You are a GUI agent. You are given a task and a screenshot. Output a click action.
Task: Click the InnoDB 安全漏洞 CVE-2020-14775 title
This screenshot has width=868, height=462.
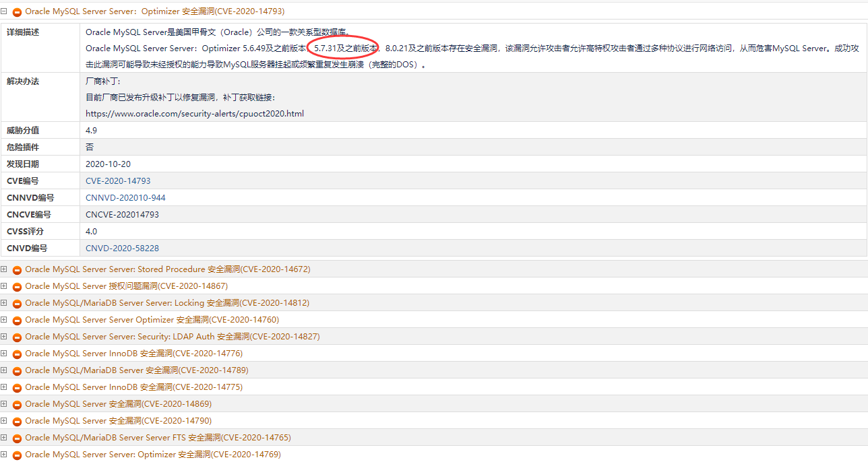click(134, 387)
